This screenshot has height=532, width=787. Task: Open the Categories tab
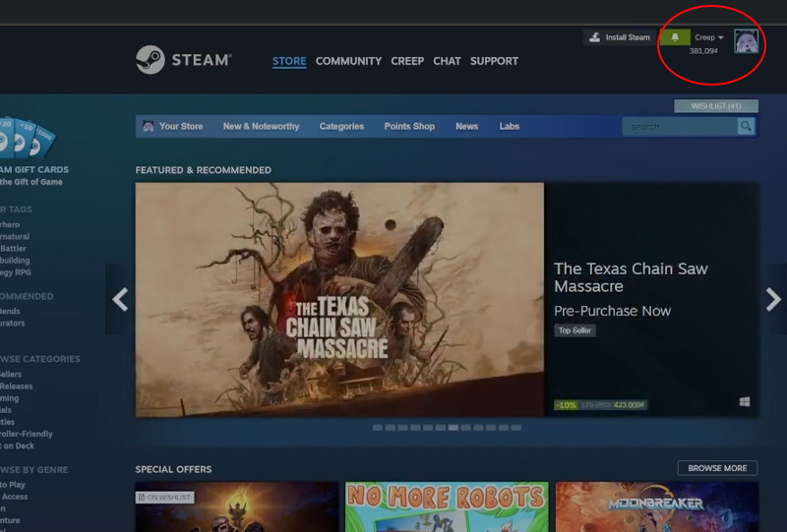(x=341, y=127)
